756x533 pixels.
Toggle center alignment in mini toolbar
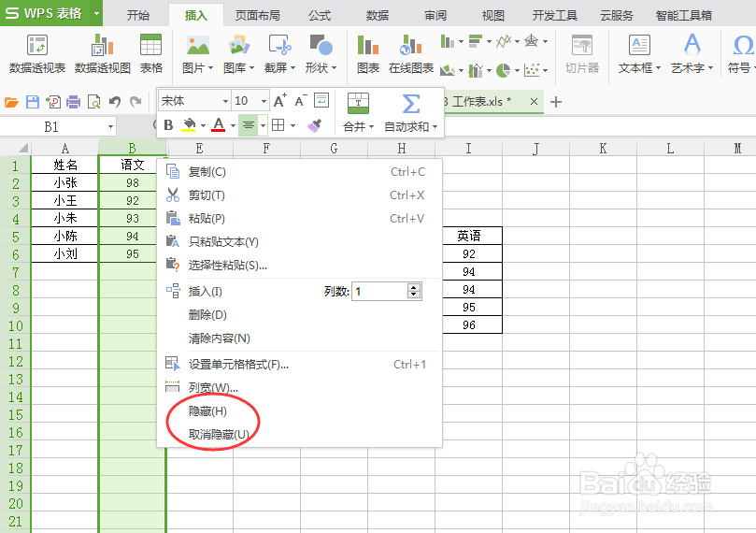coord(249,125)
